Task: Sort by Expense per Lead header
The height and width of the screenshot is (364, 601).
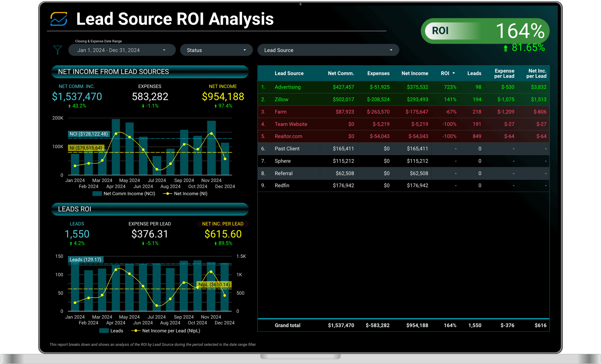Action: pos(504,73)
